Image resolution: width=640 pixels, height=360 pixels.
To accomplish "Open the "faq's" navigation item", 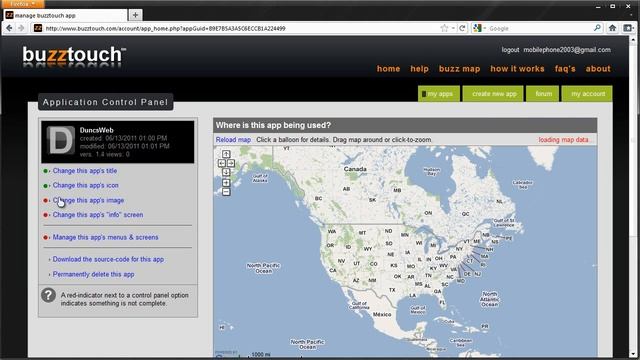I will tap(565, 69).
